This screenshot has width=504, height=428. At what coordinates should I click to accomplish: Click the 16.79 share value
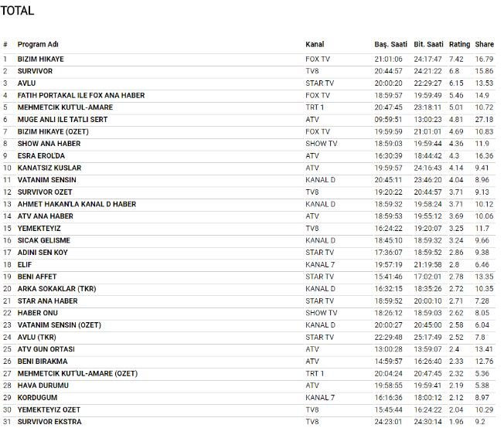(484, 59)
